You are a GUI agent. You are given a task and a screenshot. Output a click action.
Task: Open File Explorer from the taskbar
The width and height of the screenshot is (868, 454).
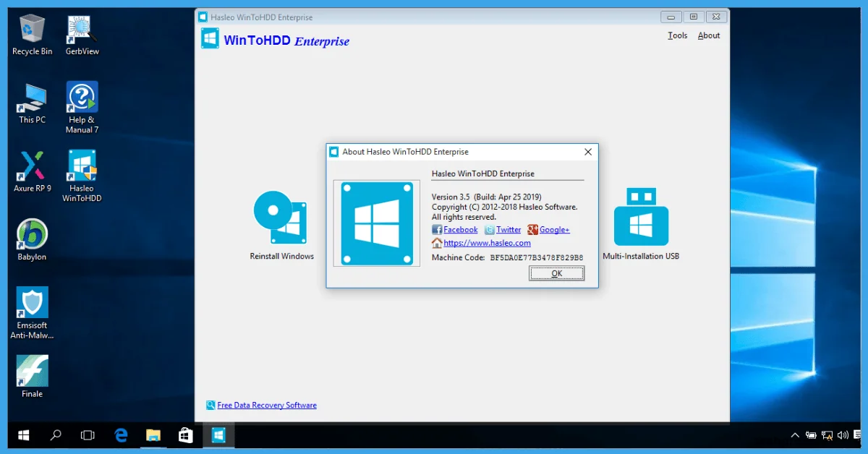point(153,435)
